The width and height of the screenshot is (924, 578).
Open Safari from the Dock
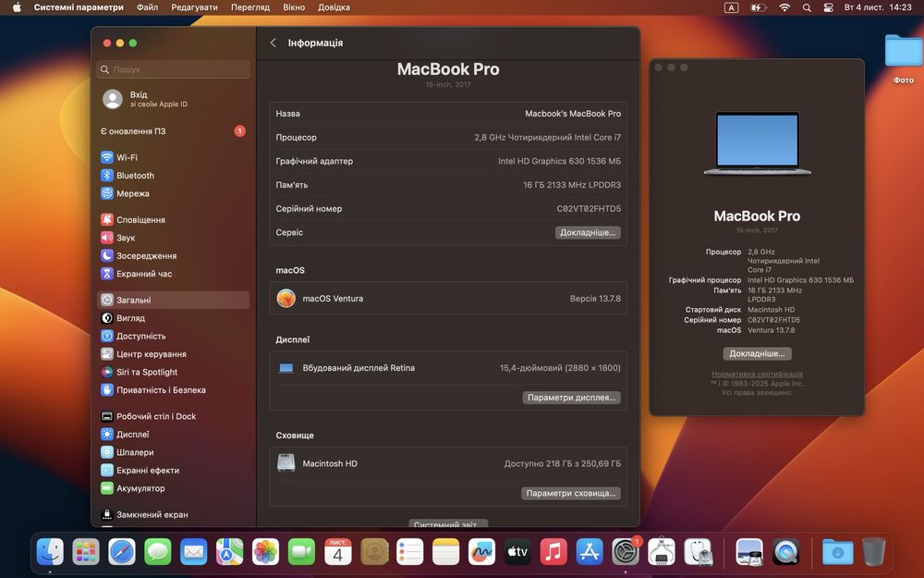[122, 552]
